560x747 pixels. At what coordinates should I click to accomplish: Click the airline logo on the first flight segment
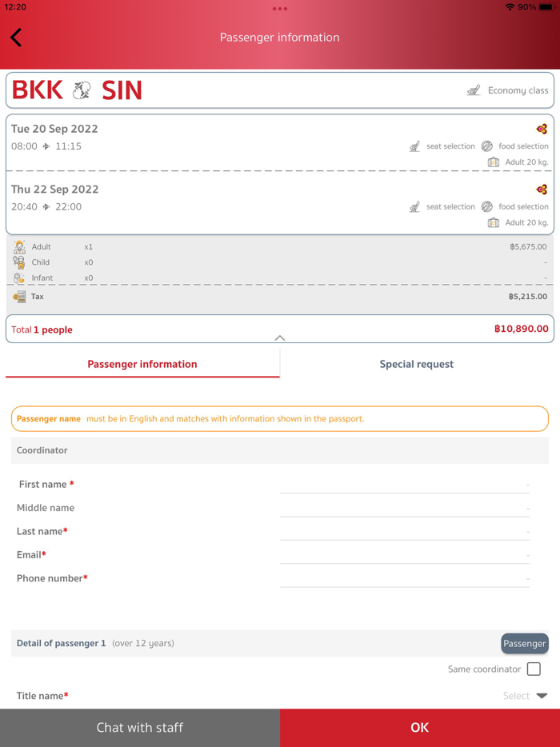click(x=542, y=129)
